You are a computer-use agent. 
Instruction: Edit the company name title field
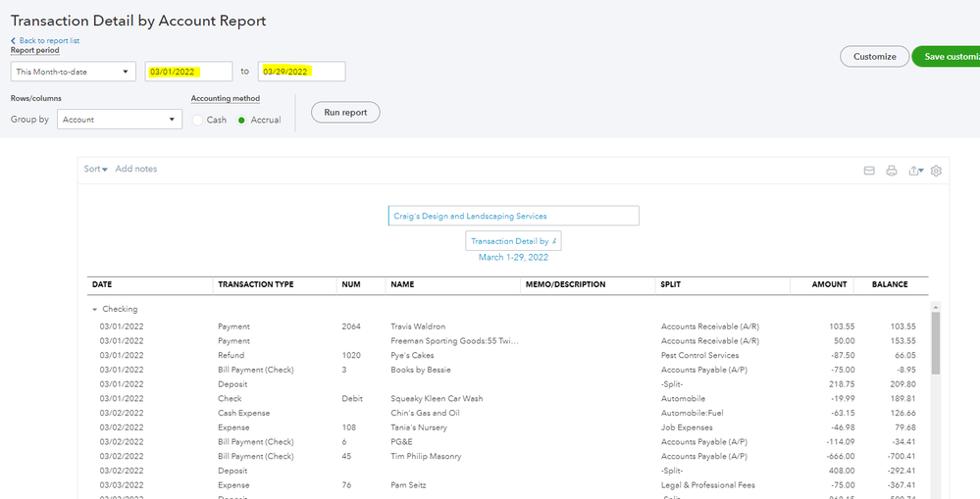(x=513, y=216)
